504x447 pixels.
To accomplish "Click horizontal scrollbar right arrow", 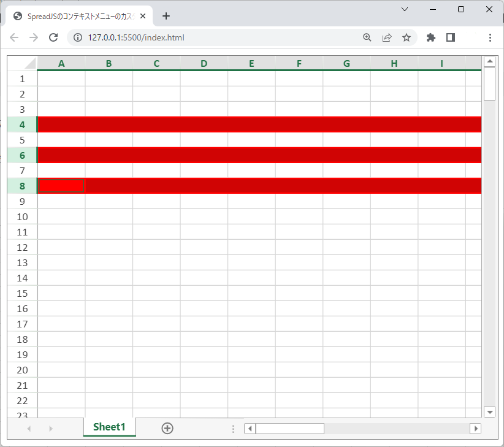I will point(476,429).
